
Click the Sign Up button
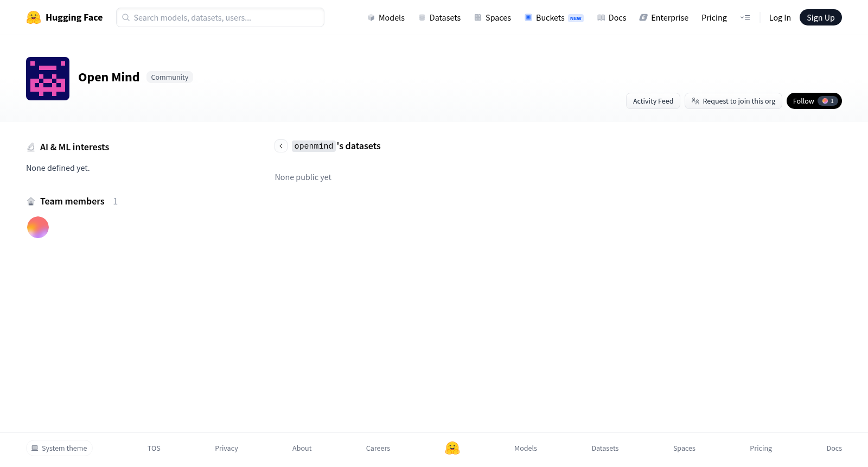click(820, 17)
